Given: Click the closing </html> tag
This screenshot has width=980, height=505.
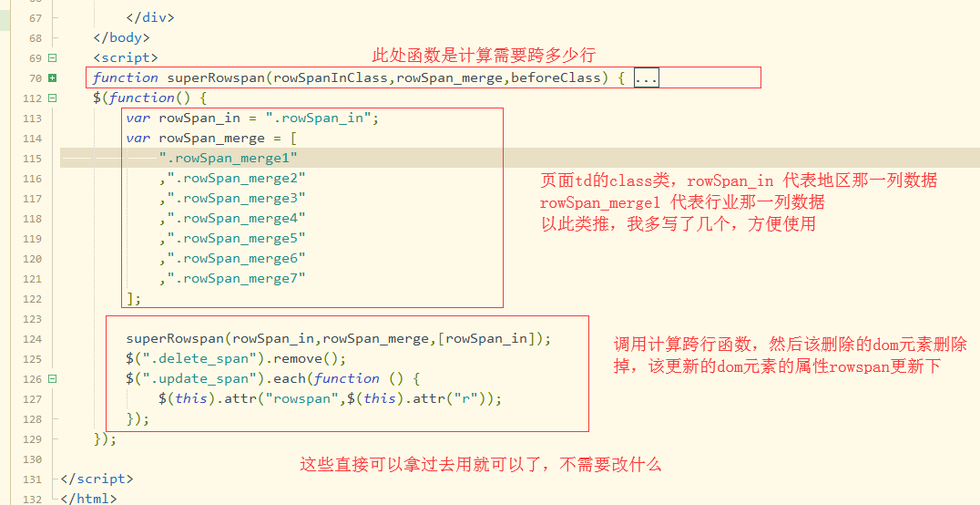Looking at the screenshot, I should [x=88, y=499].
